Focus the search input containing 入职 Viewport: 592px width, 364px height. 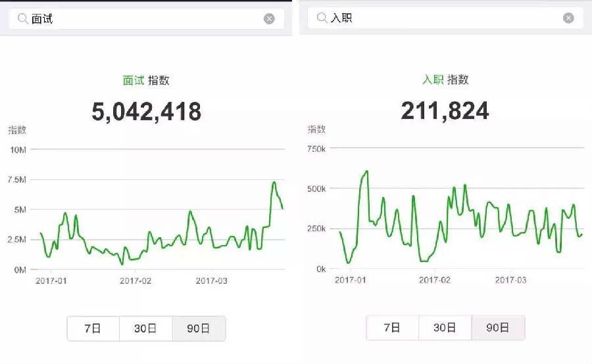445,18
